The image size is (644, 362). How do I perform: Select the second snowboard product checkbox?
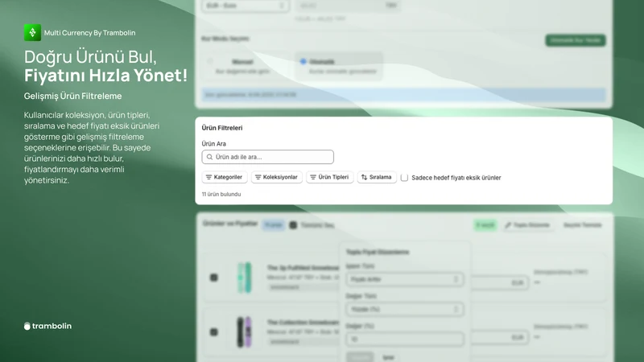(x=214, y=331)
